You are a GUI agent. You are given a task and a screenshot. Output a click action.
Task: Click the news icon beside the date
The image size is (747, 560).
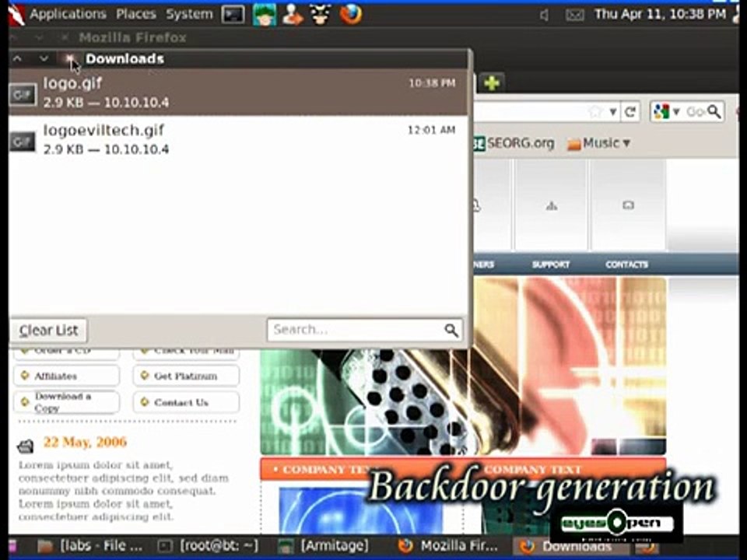click(x=25, y=446)
